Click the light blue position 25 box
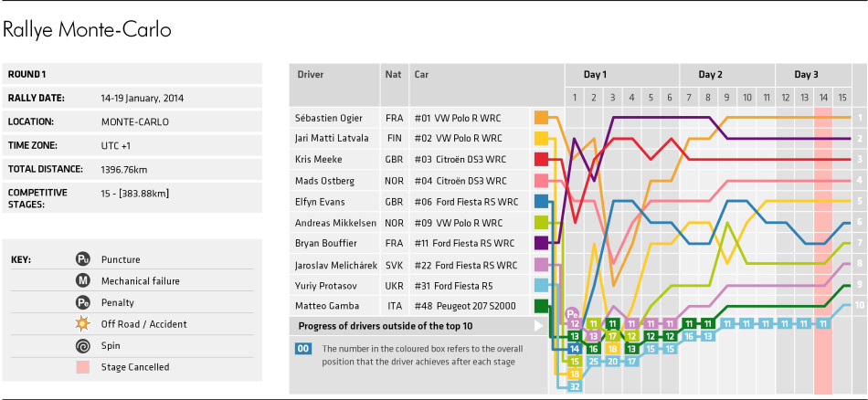The width and height of the screenshot is (868, 400). [593, 362]
